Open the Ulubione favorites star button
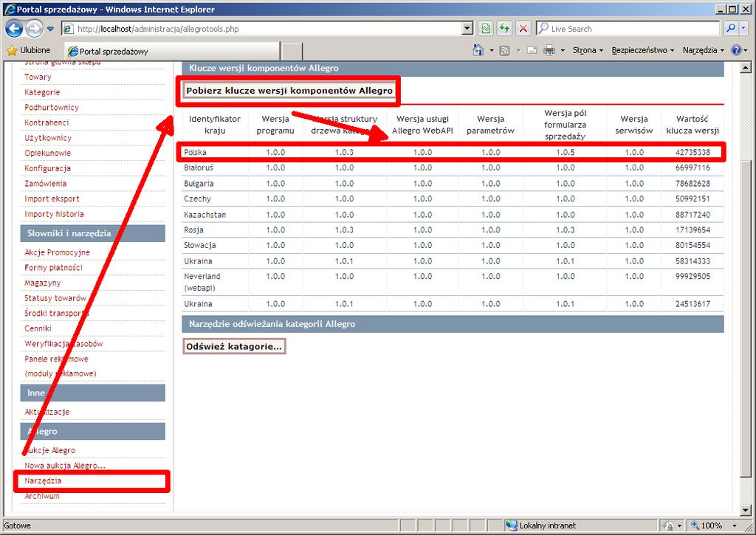756x535 pixels. [29, 50]
